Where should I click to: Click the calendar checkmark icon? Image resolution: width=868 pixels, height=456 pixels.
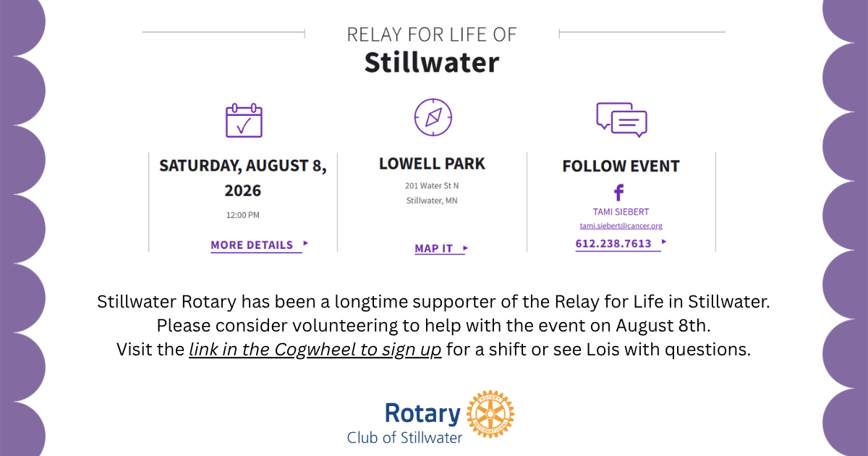(244, 119)
